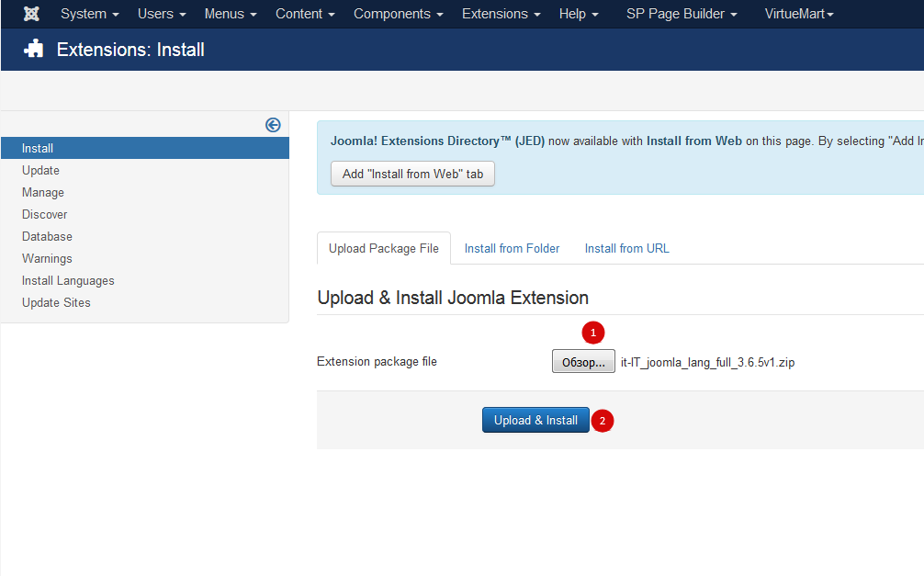Open the SP Page Builder menu
This screenshot has width=924, height=576.
(x=682, y=14)
